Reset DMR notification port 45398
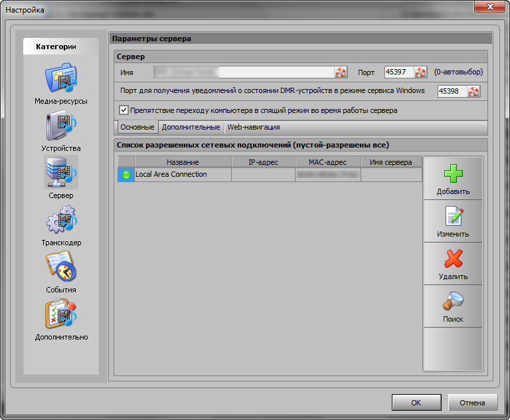This screenshot has height=420, width=510. [x=473, y=92]
